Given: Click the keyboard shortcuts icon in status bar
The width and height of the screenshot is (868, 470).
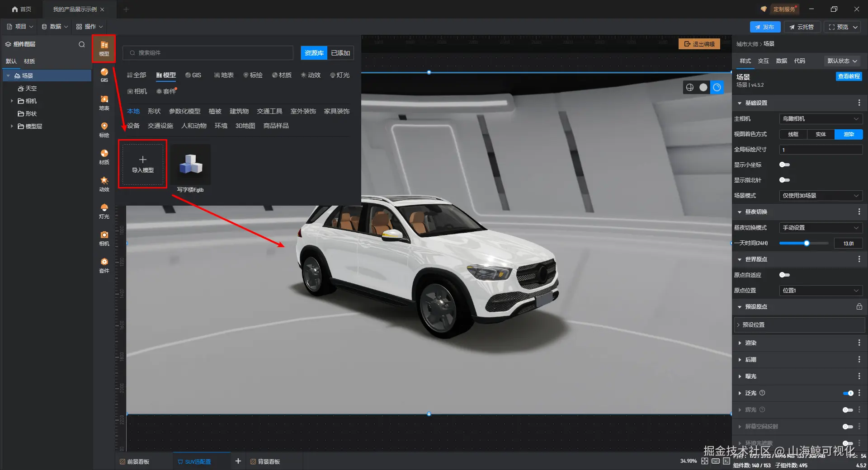Looking at the screenshot, I should tap(716, 461).
